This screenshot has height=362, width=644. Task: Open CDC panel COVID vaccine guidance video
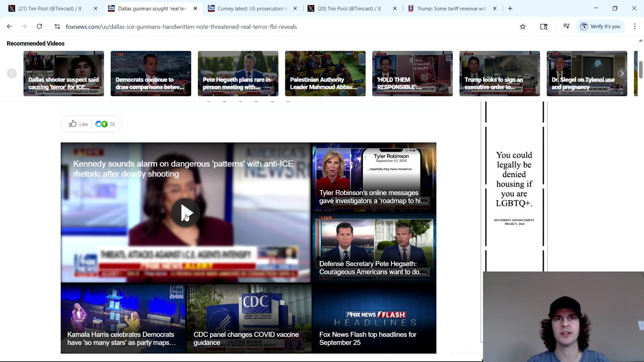[x=249, y=319]
